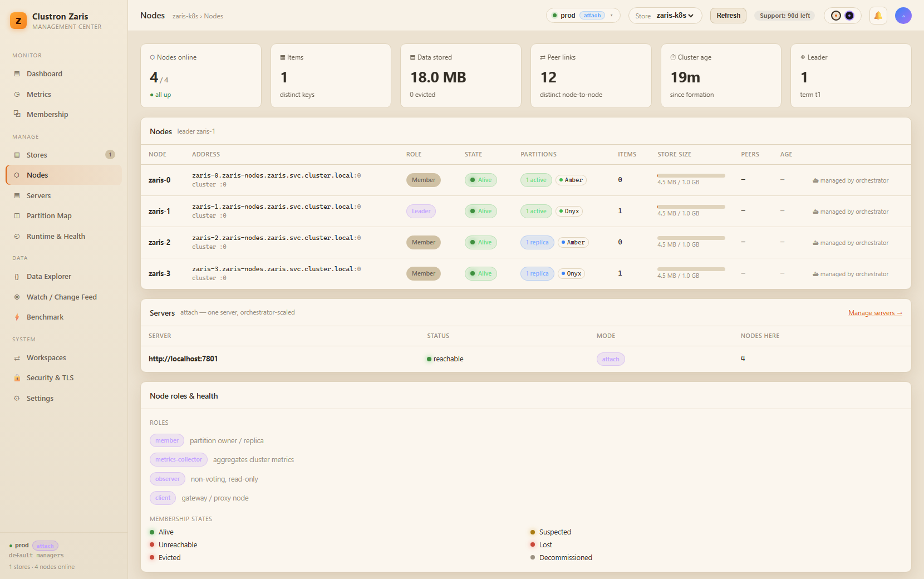Select the zaris-3 node name

click(160, 274)
